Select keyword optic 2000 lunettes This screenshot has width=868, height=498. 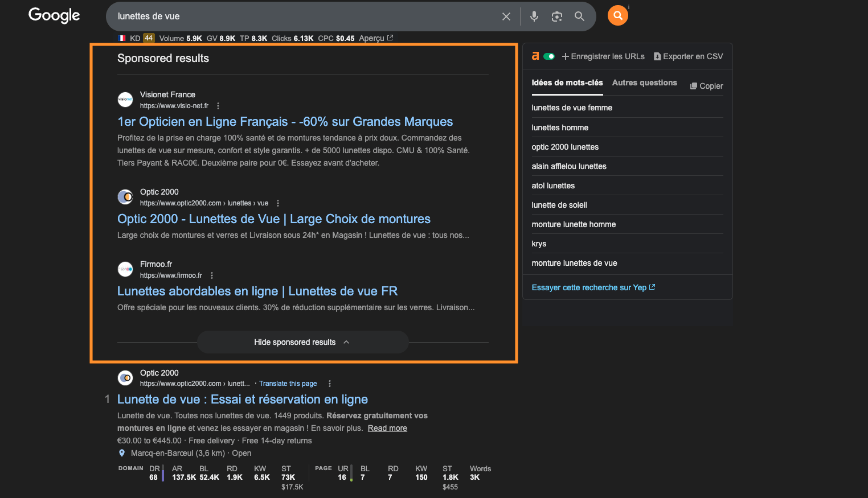tap(565, 147)
